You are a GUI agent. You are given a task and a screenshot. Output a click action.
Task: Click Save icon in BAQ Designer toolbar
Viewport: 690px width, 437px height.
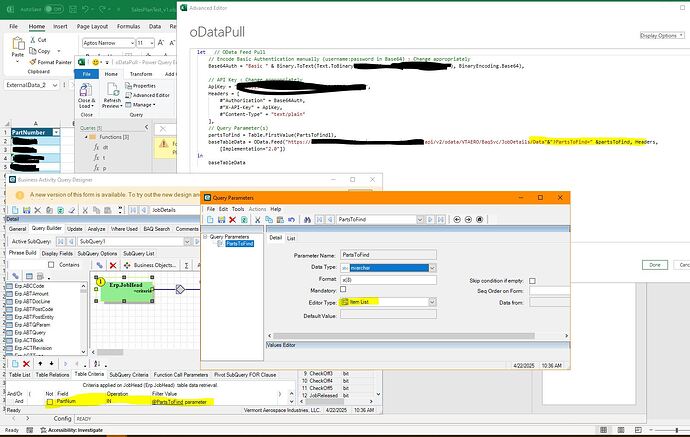(26, 210)
